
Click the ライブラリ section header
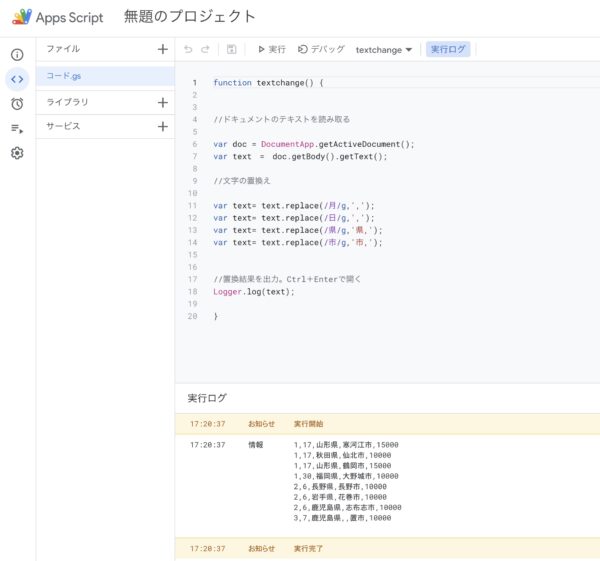(67, 102)
